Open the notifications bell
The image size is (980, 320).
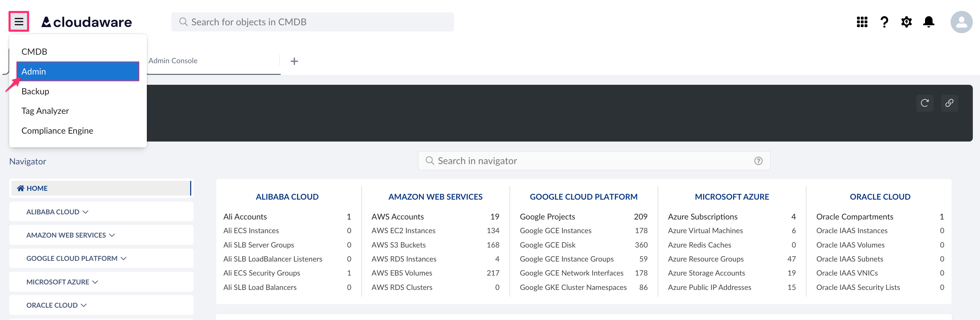pyautogui.click(x=929, y=22)
